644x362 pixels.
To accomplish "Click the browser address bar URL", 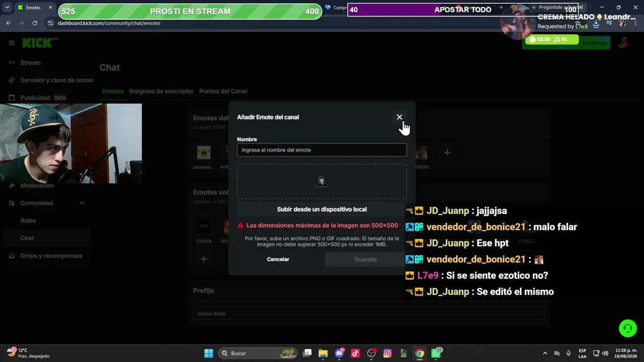I will pos(109,23).
